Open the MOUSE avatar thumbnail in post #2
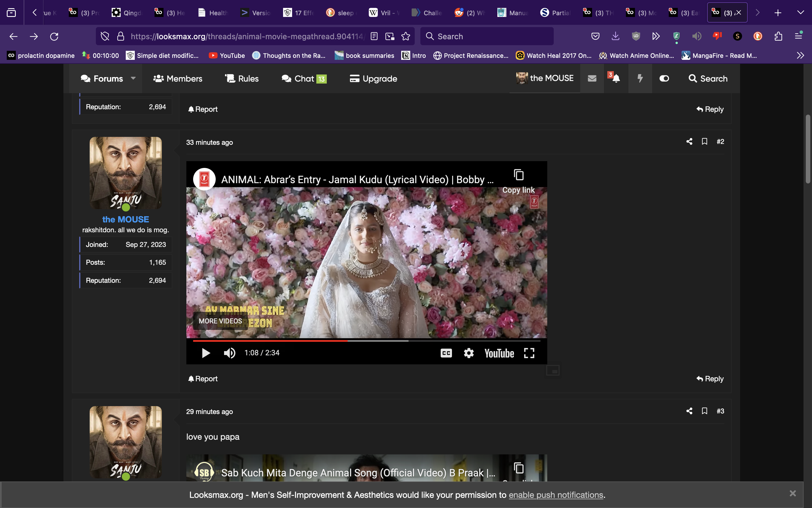This screenshot has width=812, height=508. (x=125, y=173)
